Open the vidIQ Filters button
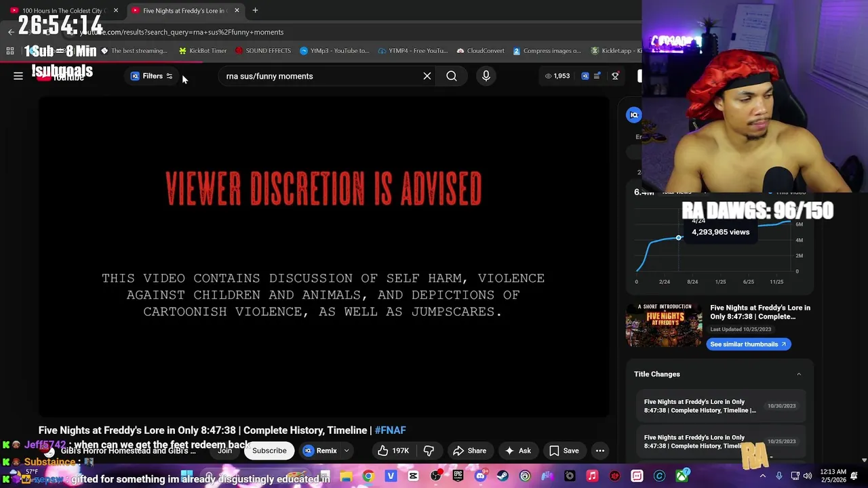 (152, 76)
